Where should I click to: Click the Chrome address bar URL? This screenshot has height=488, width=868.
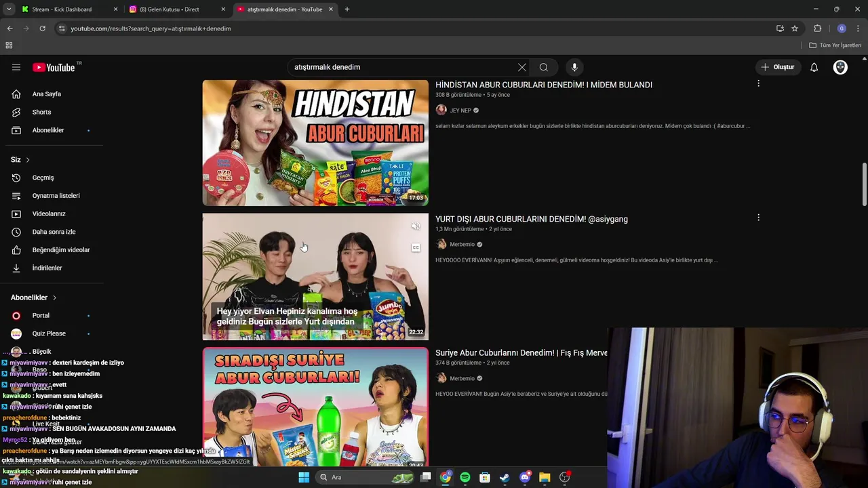(x=151, y=28)
